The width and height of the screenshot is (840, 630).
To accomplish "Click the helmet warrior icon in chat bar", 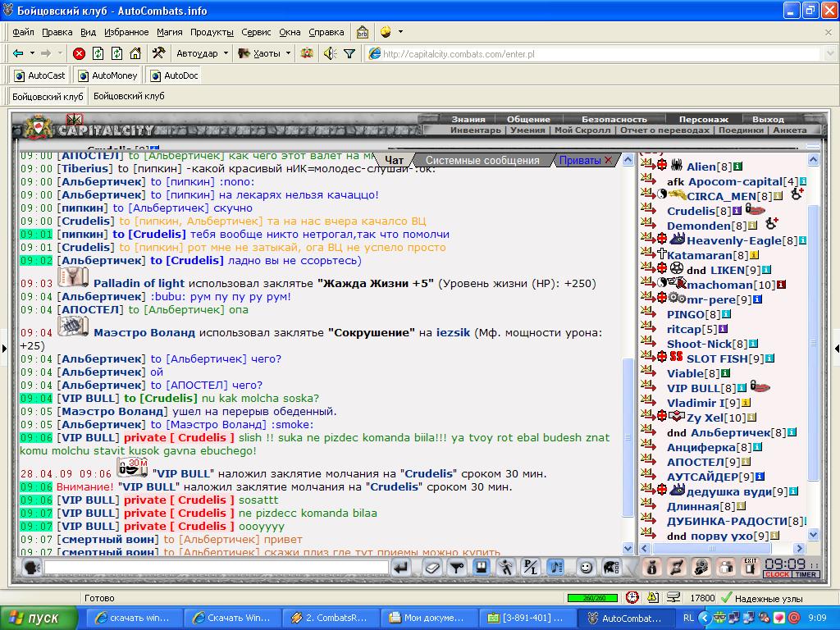I will pyautogui.click(x=611, y=568).
